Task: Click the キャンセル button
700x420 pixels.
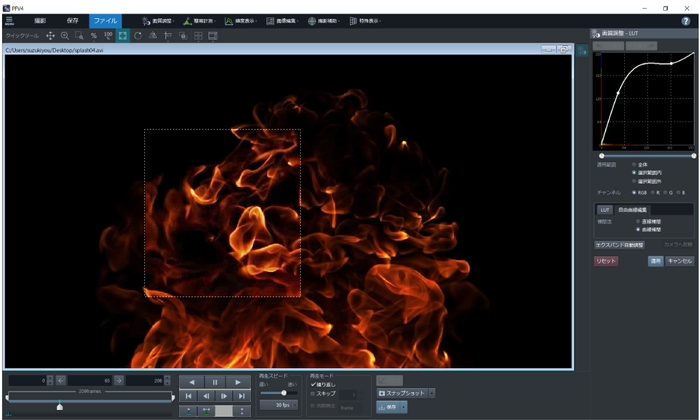Action: coord(679,260)
